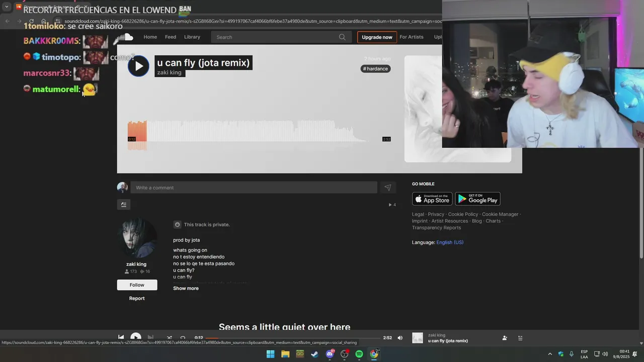Play the track u can fly (jota remix)

[x=138, y=66]
